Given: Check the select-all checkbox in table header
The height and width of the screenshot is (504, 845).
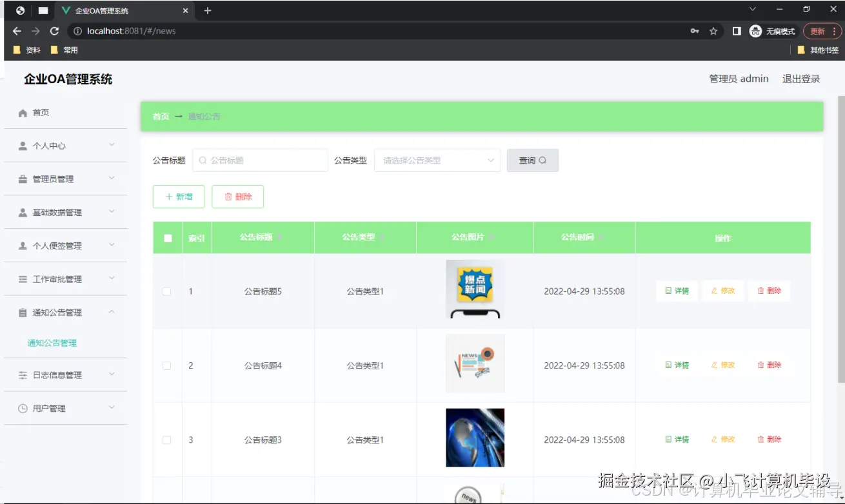Looking at the screenshot, I should tap(167, 237).
